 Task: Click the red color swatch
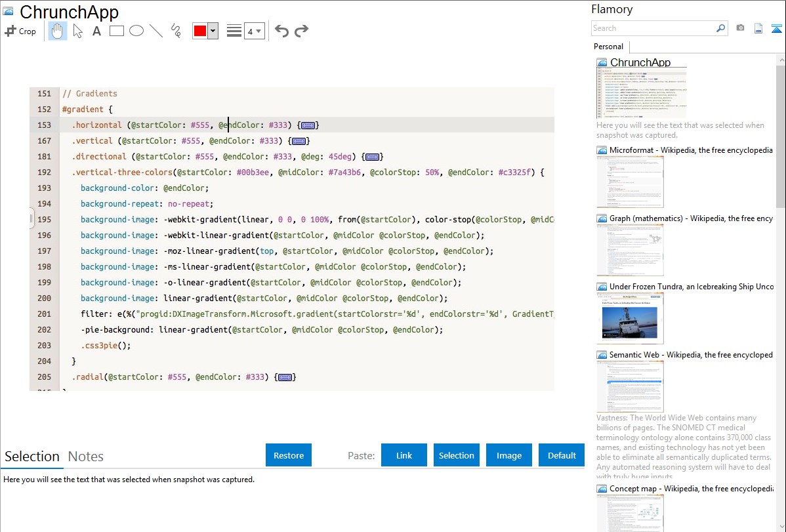coord(200,31)
